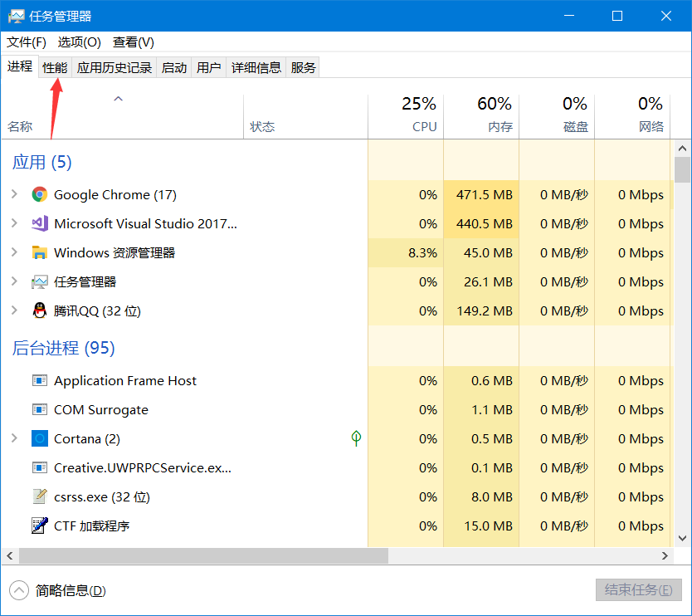Click the 8.0 MB memory value
The height and width of the screenshot is (616, 692).
(492, 497)
